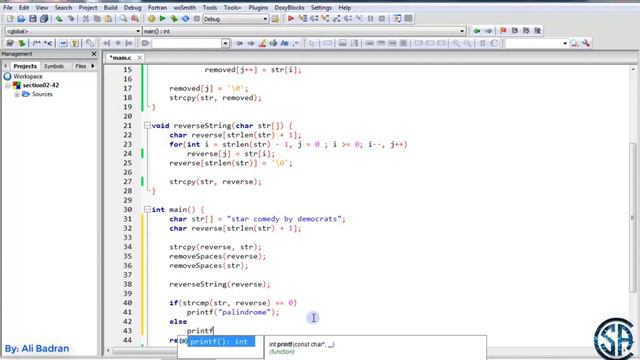Viewport: 640px width, 360px height.
Task: Select the Projects tab
Action: pos(25,66)
